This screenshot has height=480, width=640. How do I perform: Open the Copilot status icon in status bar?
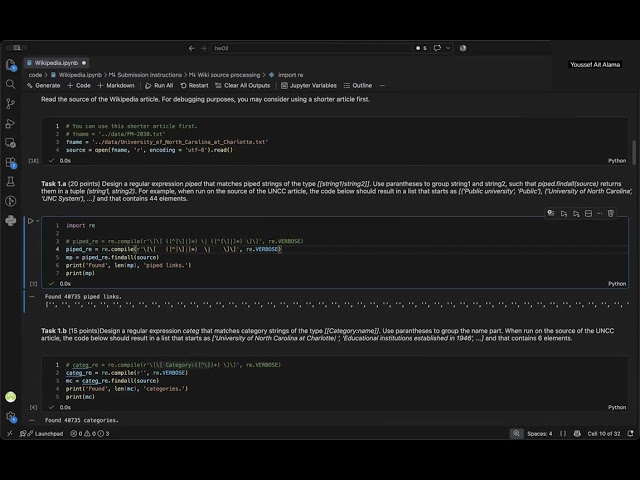pos(577,433)
